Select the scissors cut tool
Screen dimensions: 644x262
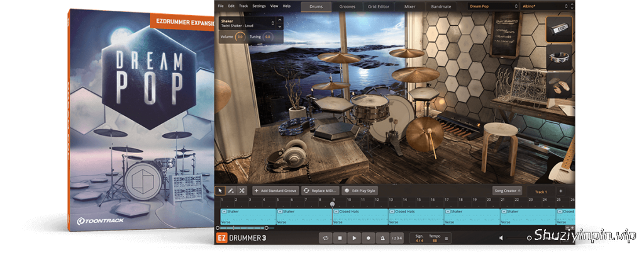pyautogui.click(x=241, y=190)
